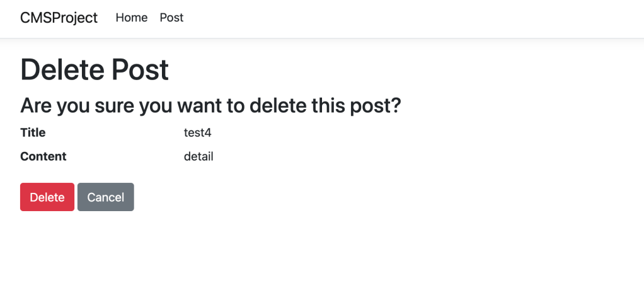Click the word Post in the main heading
Screen dimensions: 644x283
140,69
